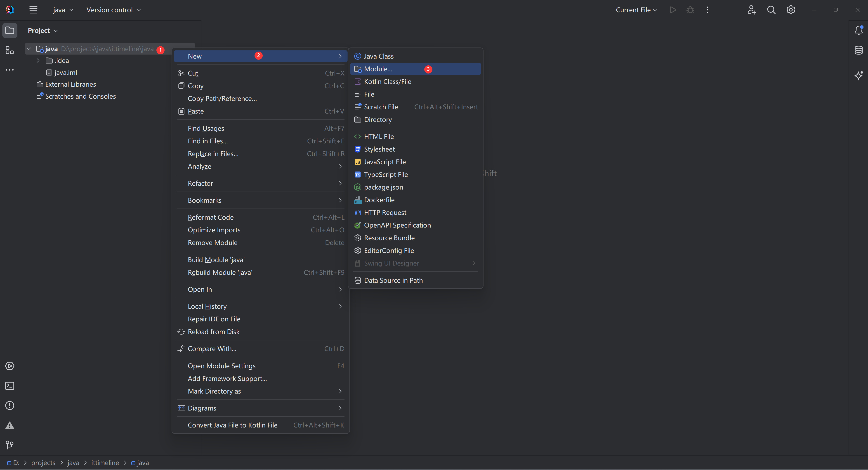Expand the Bookmarks submenu
The image size is (868, 470).
point(260,200)
